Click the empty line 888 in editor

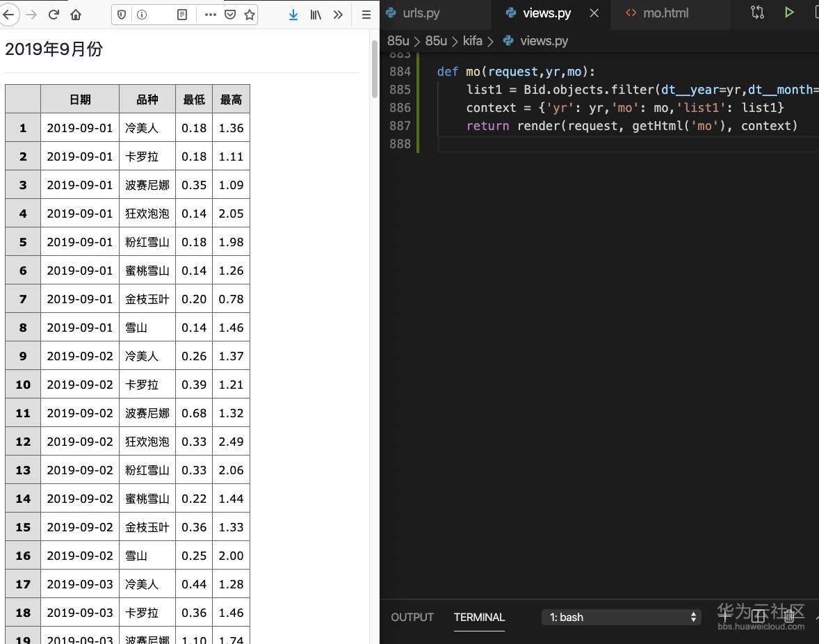coord(627,144)
